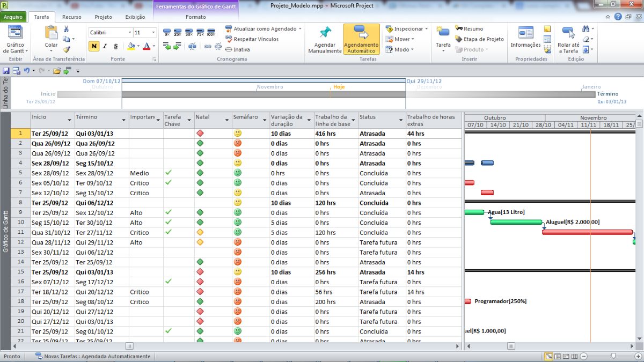The height and width of the screenshot is (362, 644).
Task: Link the selected tasks
Action: [208, 47]
